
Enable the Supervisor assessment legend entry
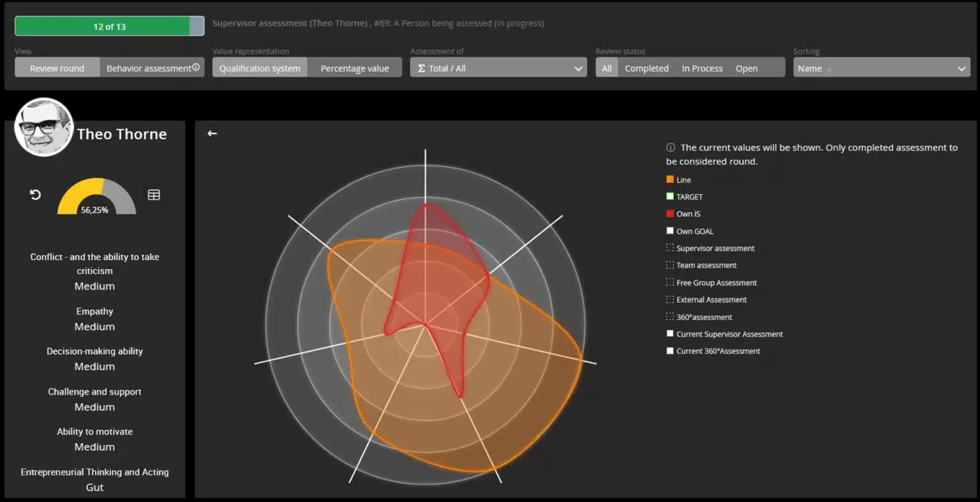click(x=670, y=248)
